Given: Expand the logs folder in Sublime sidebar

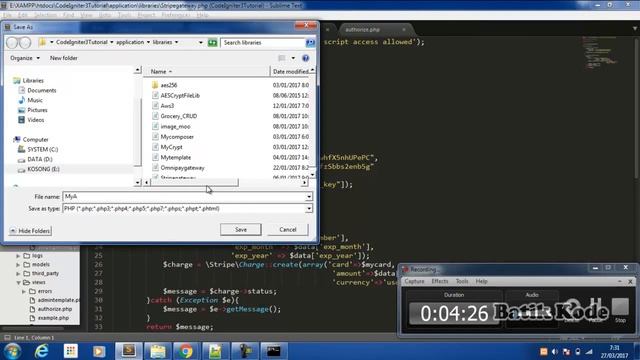Looking at the screenshot, I should [x=18, y=256].
